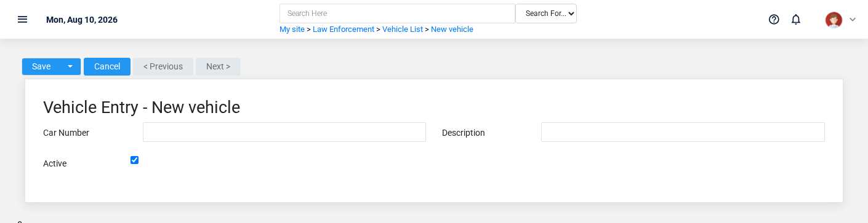Click the Vehicle Entry - New vehicle heading

click(142, 108)
